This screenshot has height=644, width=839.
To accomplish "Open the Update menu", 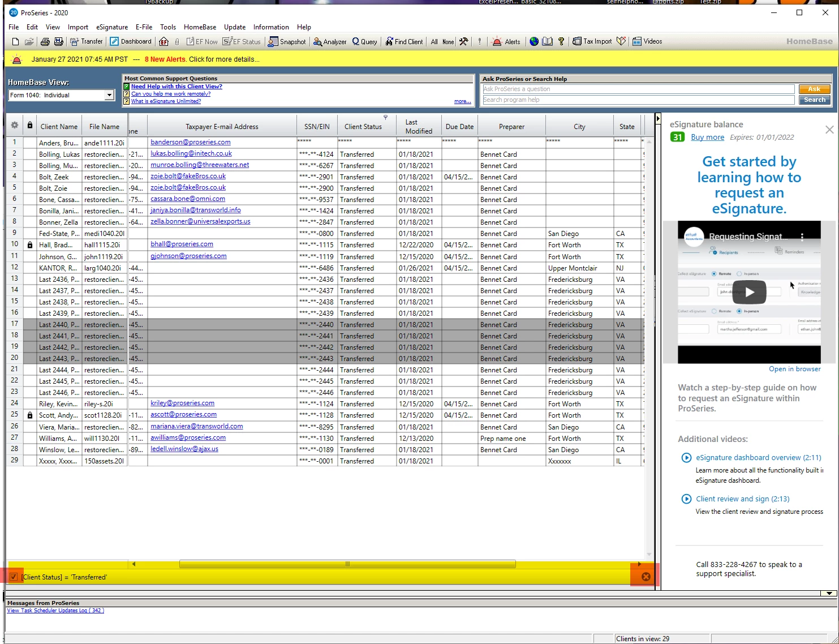I will pyautogui.click(x=235, y=27).
